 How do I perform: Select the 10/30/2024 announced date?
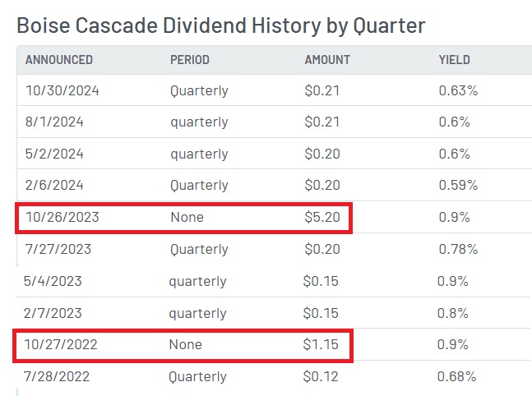(x=62, y=90)
